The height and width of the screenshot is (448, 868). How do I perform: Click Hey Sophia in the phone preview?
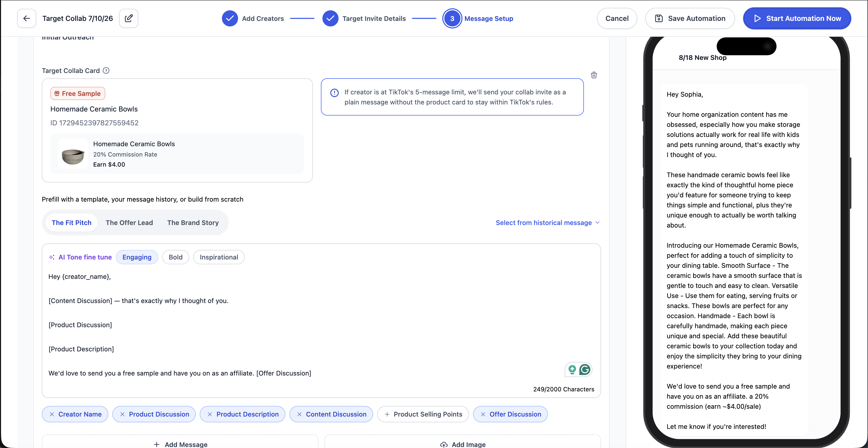tap(685, 94)
